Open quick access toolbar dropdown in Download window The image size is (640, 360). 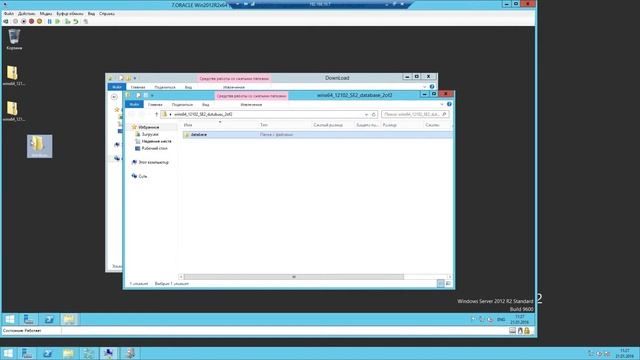click(x=135, y=78)
